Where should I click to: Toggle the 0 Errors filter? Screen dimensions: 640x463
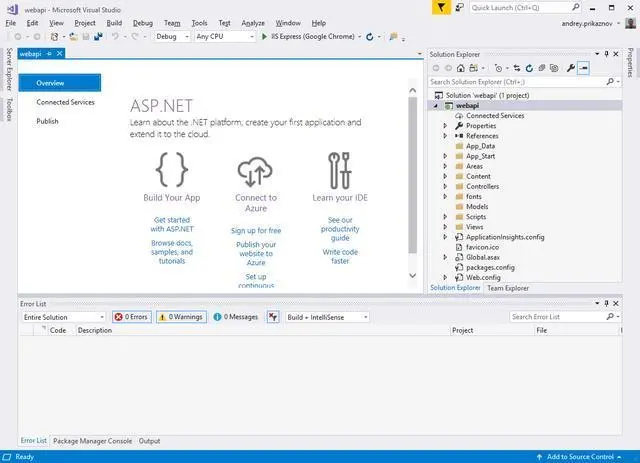[131, 317]
